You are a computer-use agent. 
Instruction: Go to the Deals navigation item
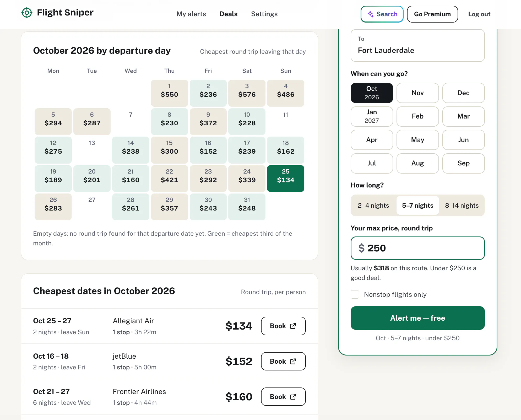pyautogui.click(x=229, y=14)
